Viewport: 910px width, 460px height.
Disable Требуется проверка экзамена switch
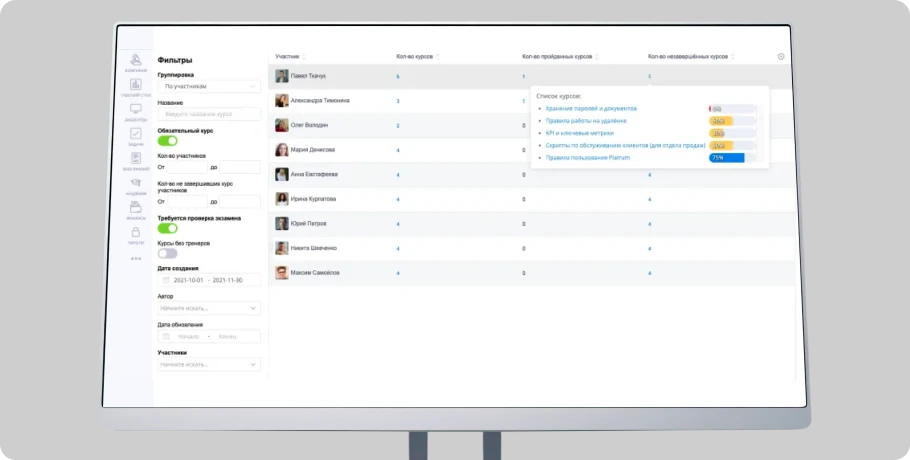tap(168, 229)
